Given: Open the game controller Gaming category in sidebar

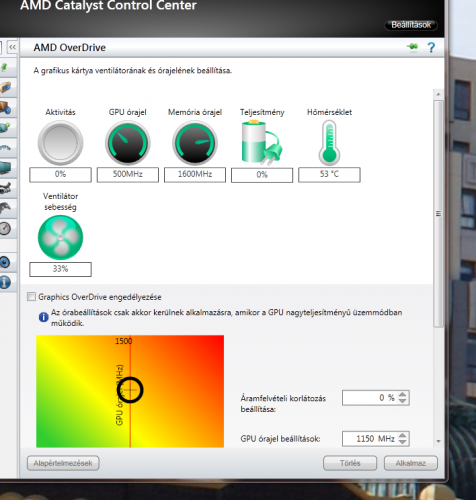Looking at the screenshot, I should 5,208.
